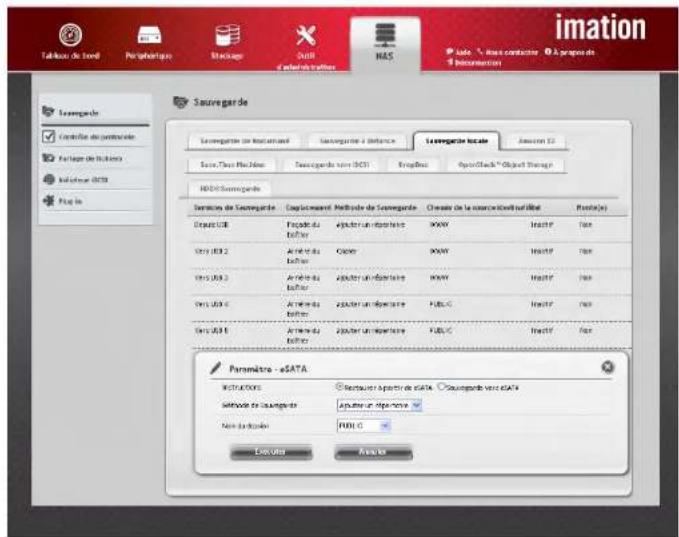This screenshot has width=679, height=537.
Task: Switch to the Amazon S3 tab
Action: tap(536, 141)
